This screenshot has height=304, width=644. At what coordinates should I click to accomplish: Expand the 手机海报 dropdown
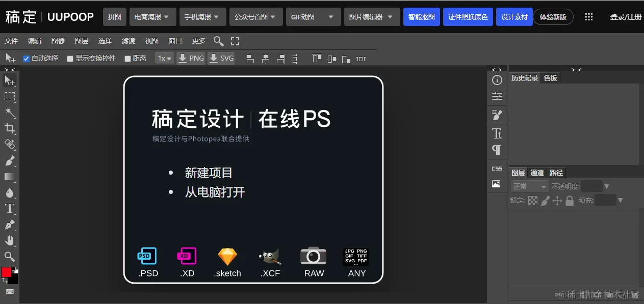click(202, 17)
